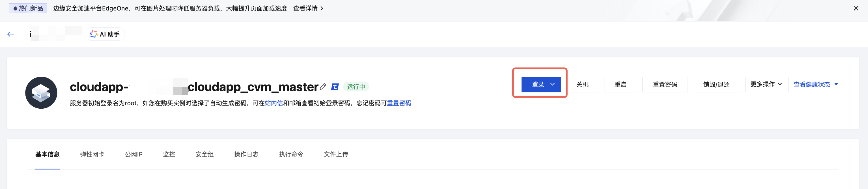The width and height of the screenshot is (868, 189).
Task: Click the blue icon beside instance name
Action: pyautogui.click(x=335, y=87)
